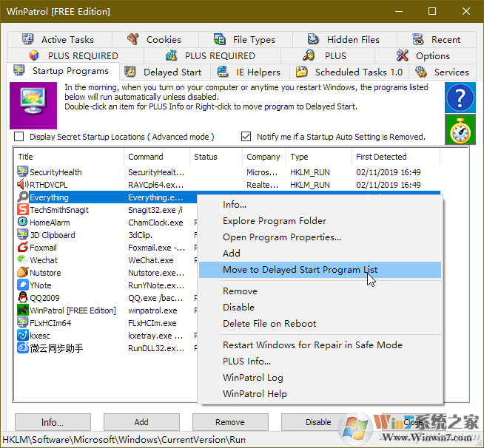Select the Snagit32.exe /i command cell
This screenshot has width=484, height=448.
[x=155, y=210]
